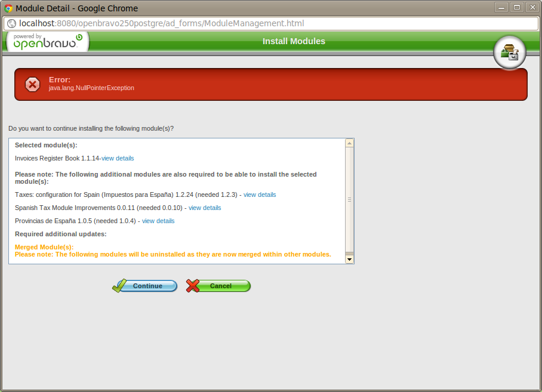This screenshot has width=542, height=392.
Task: Click the Continue button
Action: (145, 286)
